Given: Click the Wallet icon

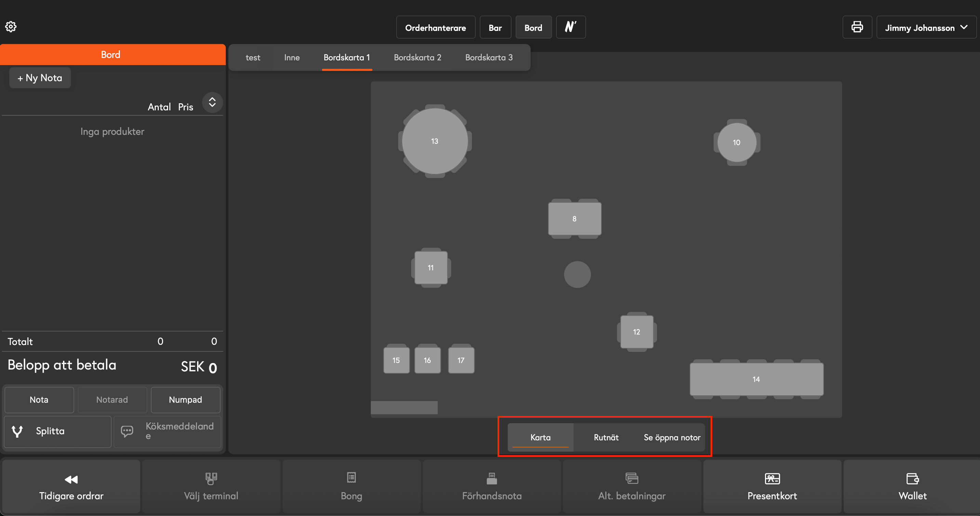Looking at the screenshot, I should coord(913,478).
